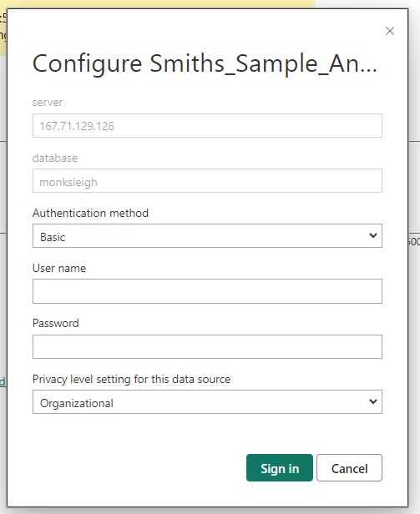
Task: Click the green Sign in button
Action: coord(280,468)
